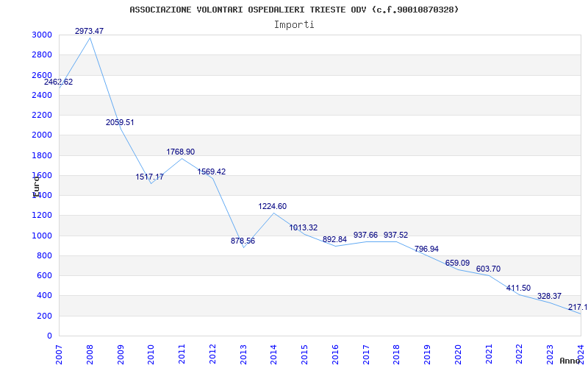Click the 1517.17 data label
This screenshot has height=368, width=588.
tap(149, 177)
